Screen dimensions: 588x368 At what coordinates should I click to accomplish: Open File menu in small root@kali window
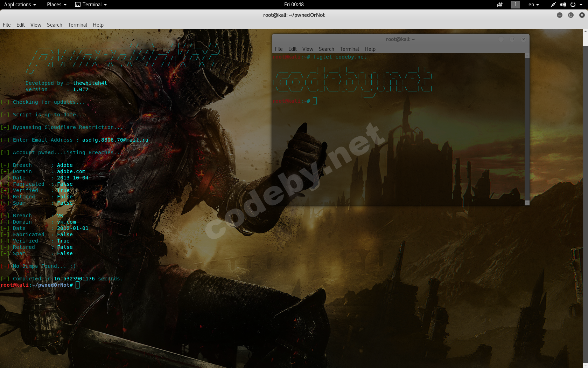pyautogui.click(x=279, y=49)
